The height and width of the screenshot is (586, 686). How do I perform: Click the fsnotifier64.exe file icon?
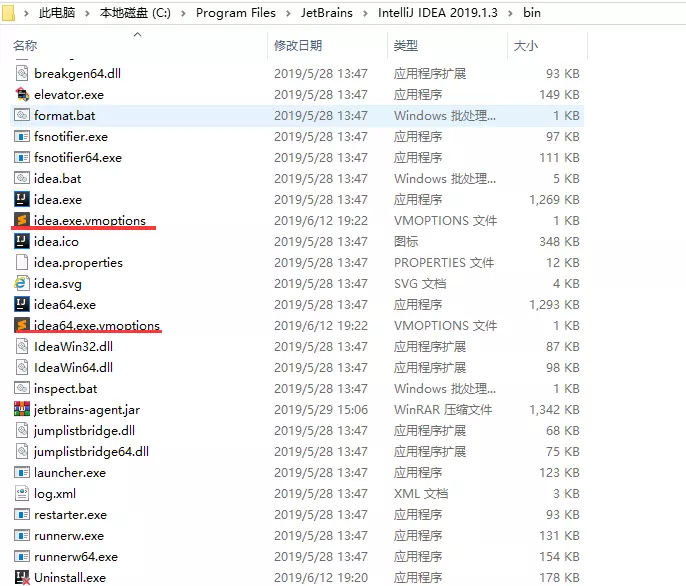(22, 157)
